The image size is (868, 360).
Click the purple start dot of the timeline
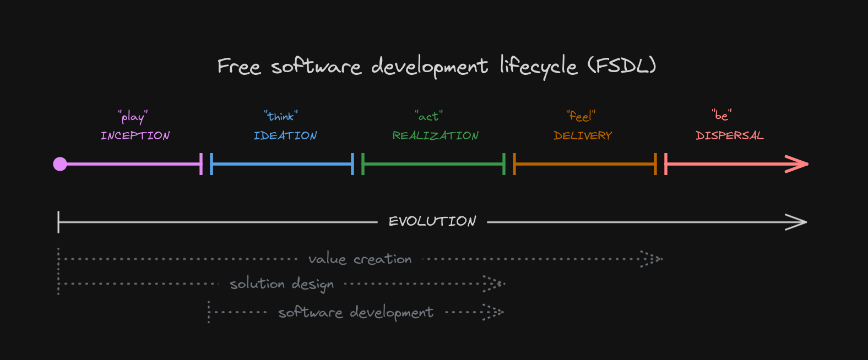pyautogui.click(x=60, y=164)
